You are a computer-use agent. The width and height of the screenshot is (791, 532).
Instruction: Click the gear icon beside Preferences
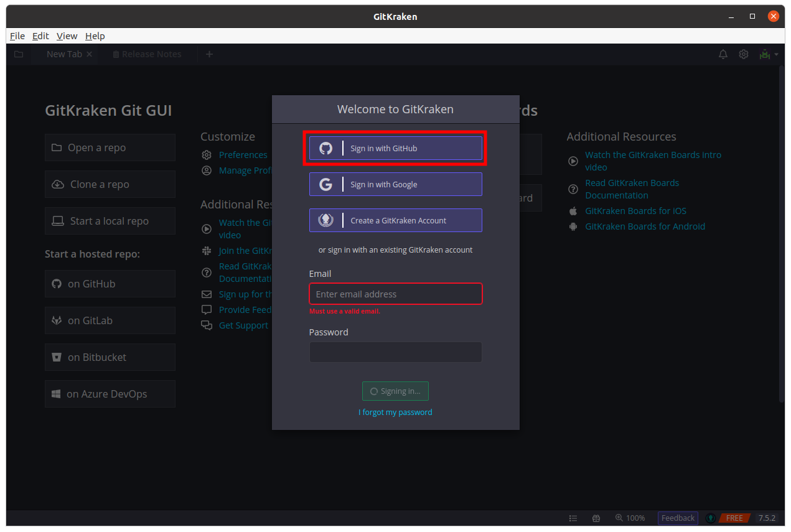(x=207, y=154)
